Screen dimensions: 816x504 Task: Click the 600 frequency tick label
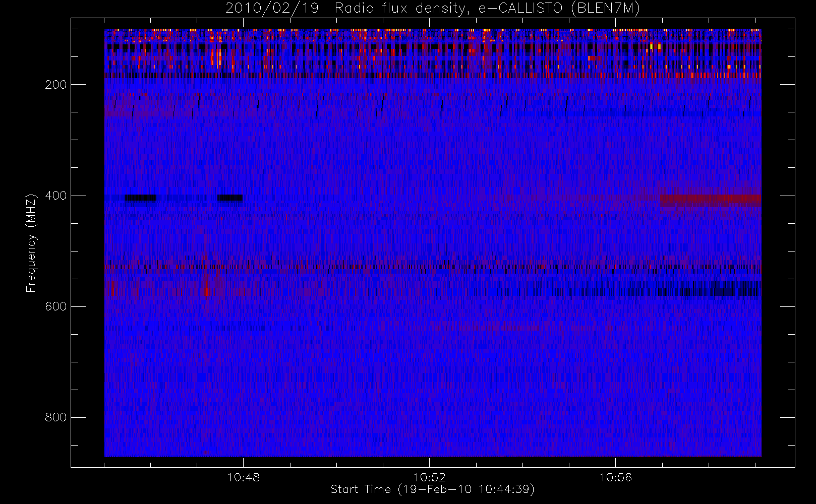pyautogui.click(x=56, y=306)
